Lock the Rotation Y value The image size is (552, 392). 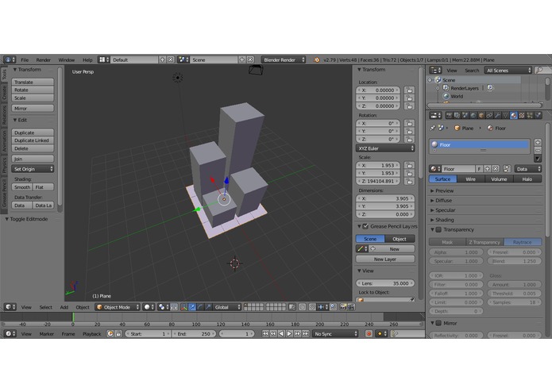point(409,131)
